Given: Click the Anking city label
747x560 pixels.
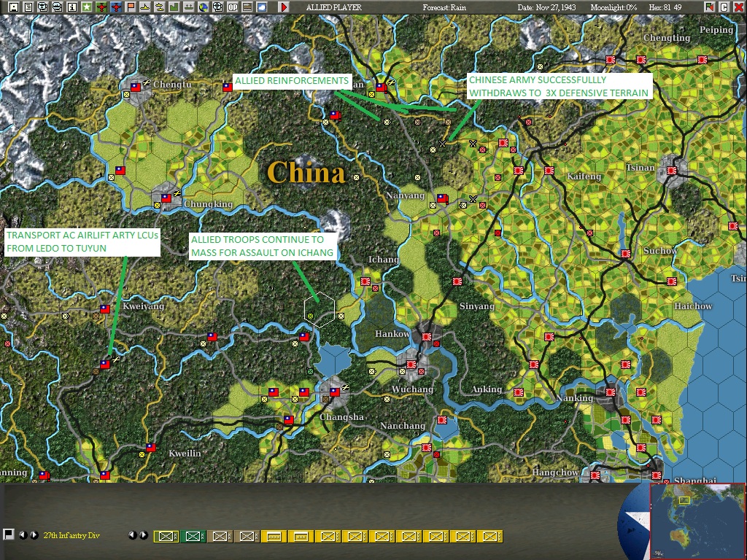Looking at the screenshot, I should 487,389.
